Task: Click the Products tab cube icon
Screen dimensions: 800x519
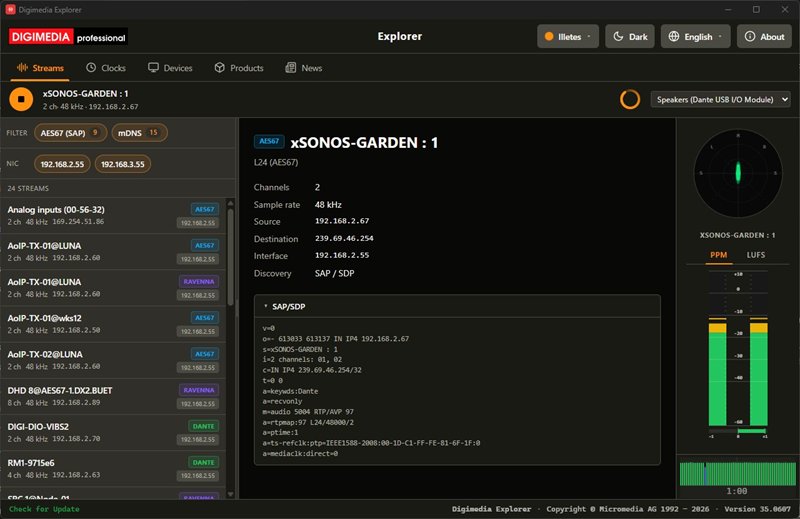Action: pos(219,67)
